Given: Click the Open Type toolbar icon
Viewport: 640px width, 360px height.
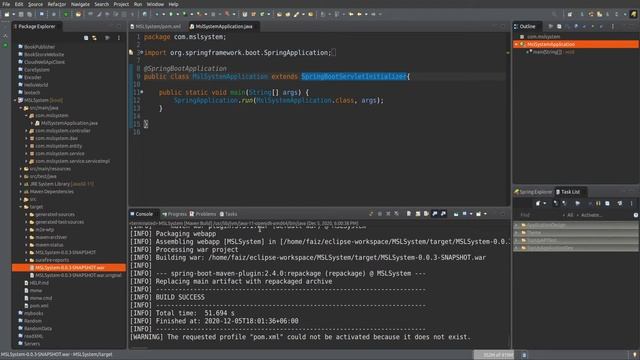Looking at the screenshot, I should 279,14.
